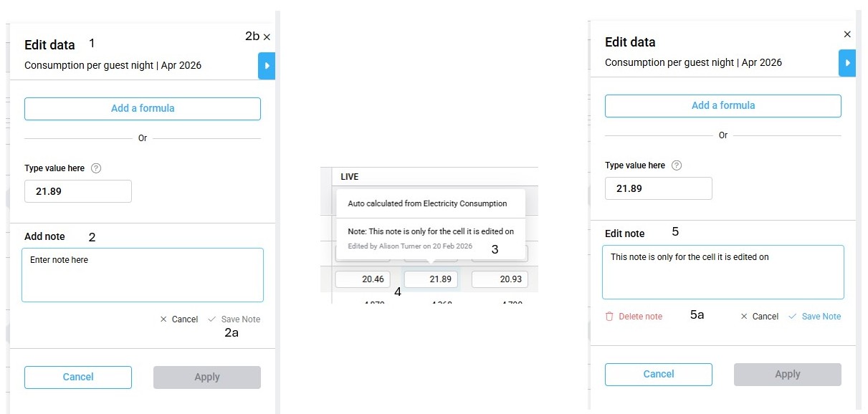
Task: Cancel the note in the Add note panel
Action: pos(179,319)
